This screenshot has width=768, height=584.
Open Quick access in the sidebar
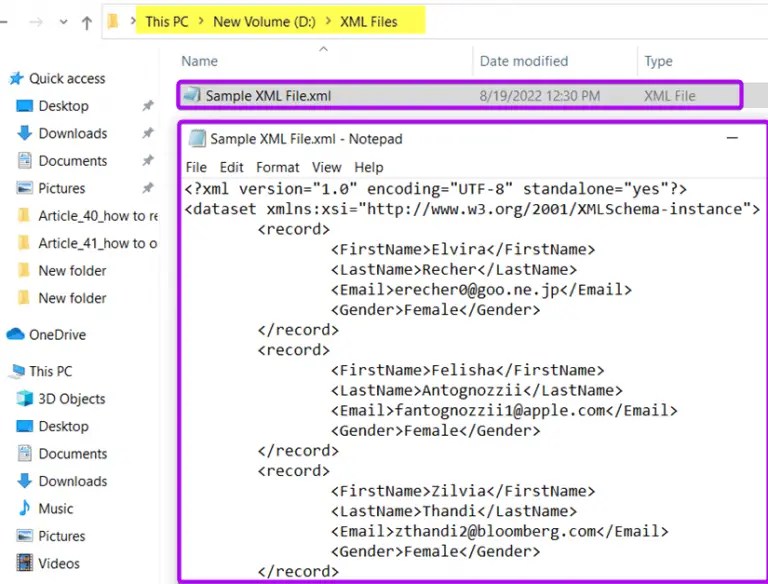(67, 78)
